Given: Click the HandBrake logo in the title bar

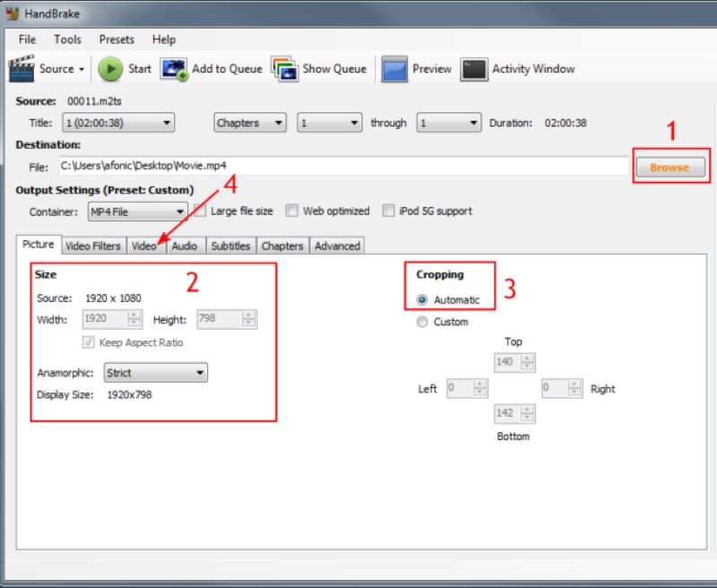Looking at the screenshot, I should [x=11, y=13].
